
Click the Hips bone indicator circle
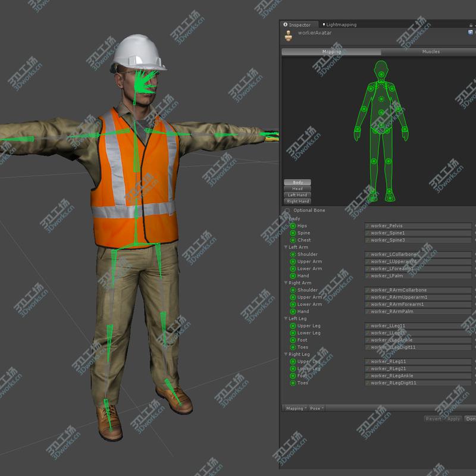pyautogui.click(x=293, y=226)
